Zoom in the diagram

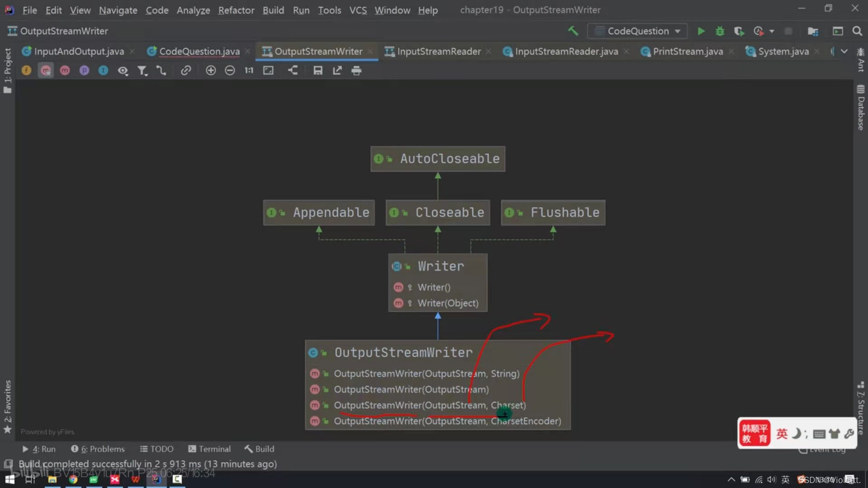(211, 70)
